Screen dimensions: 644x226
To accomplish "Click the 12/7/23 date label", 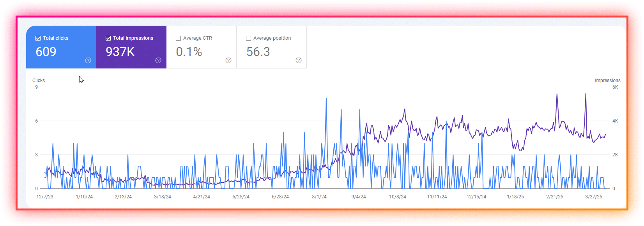I will [45, 197].
